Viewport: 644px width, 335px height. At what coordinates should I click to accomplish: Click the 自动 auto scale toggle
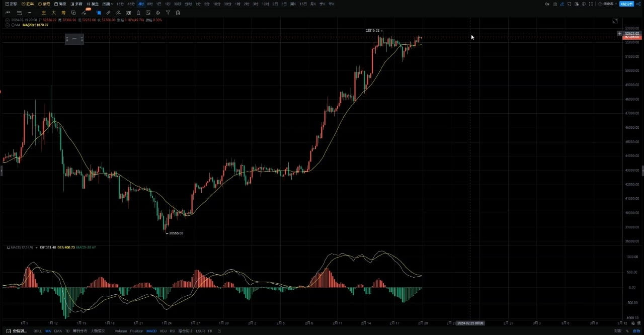pyautogui.click(x=636, y=331)
